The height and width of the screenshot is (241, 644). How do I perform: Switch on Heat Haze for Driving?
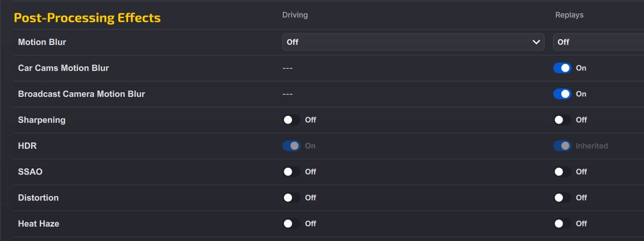[291, 224]
